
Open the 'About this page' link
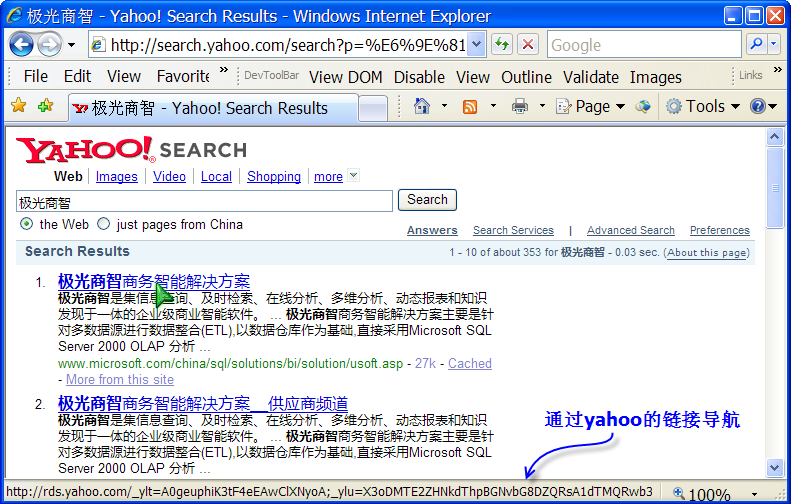click(706, 253)
